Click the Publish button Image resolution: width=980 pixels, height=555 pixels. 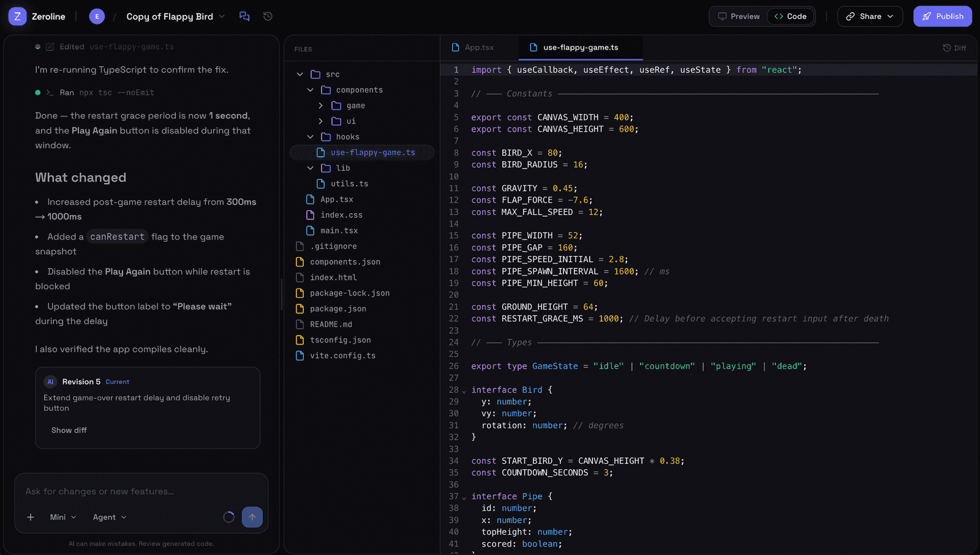943,17
